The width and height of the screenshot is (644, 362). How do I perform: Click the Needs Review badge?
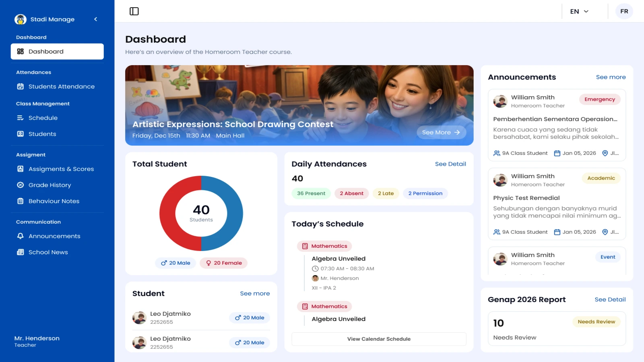pyautogui.click(x=597, y=322)
